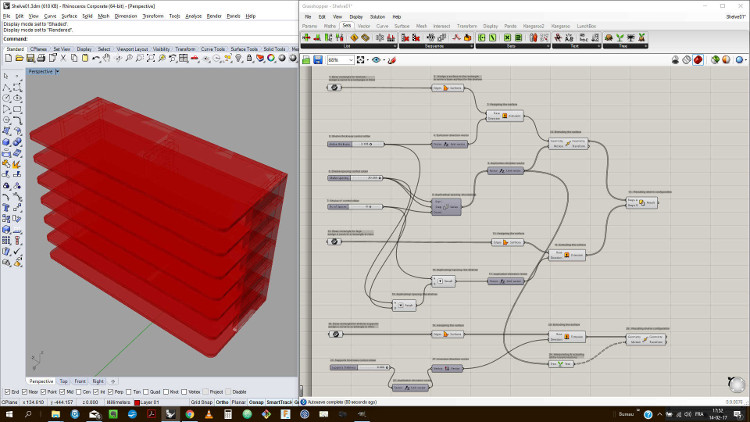Click the red shaded preview icon in Grasshopper
The image size is (750, 422).
698,60
